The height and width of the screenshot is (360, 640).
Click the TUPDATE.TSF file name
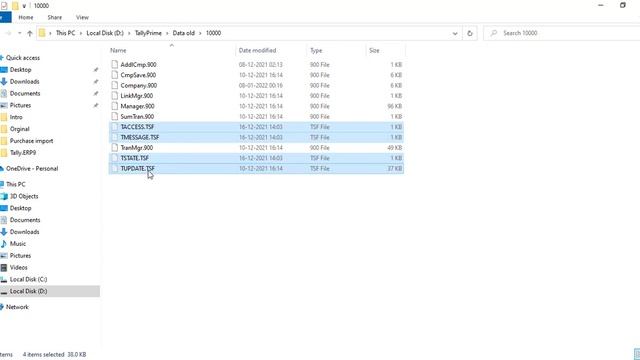pos(138,168)
